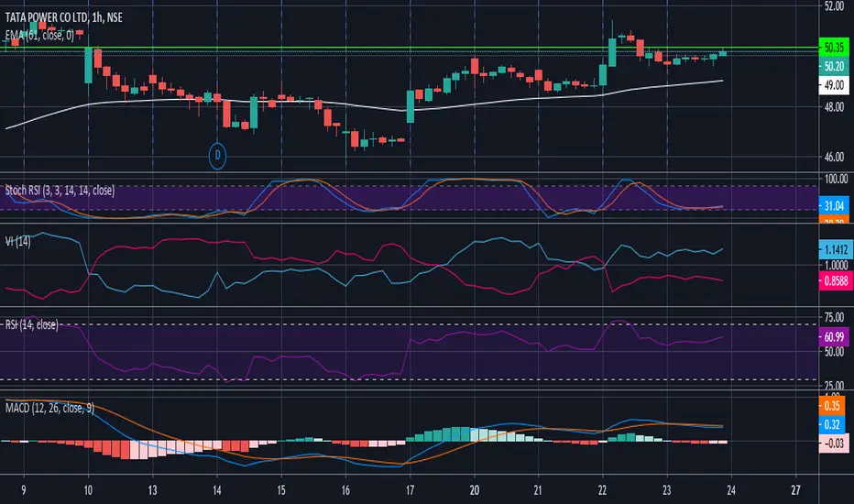Click the dividend 'D' marker on chart
The width and height of the screenshot is (854, 504).
(x=217, y=156)
